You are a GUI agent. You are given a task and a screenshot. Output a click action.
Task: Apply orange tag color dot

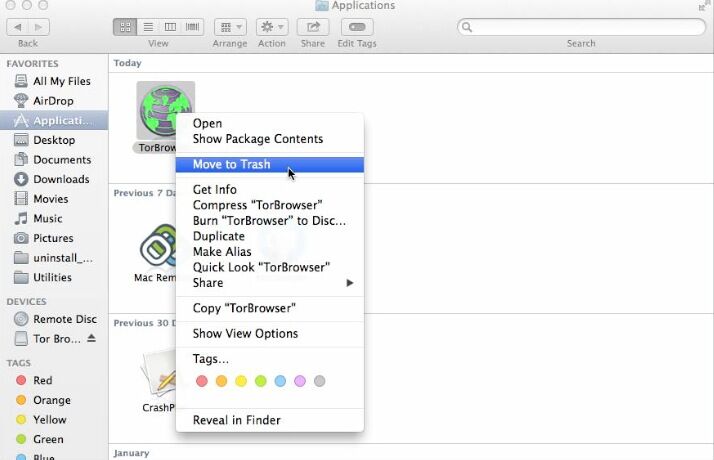point(221,381)
